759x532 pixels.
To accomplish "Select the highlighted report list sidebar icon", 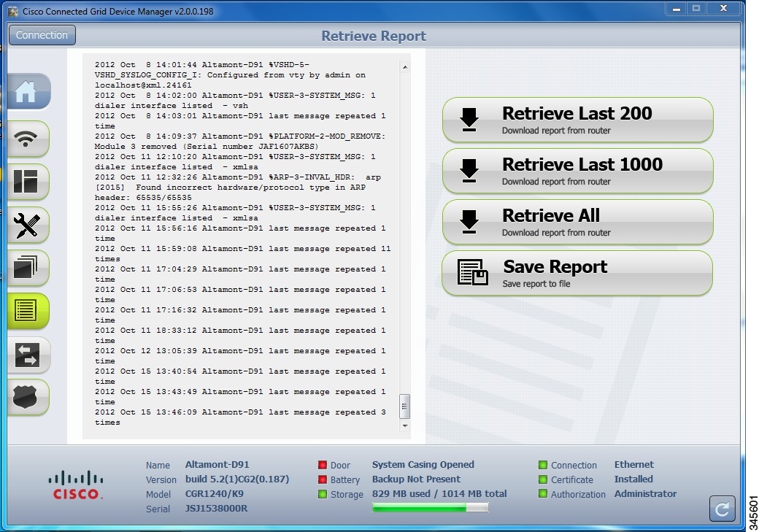I will [28, 311].
